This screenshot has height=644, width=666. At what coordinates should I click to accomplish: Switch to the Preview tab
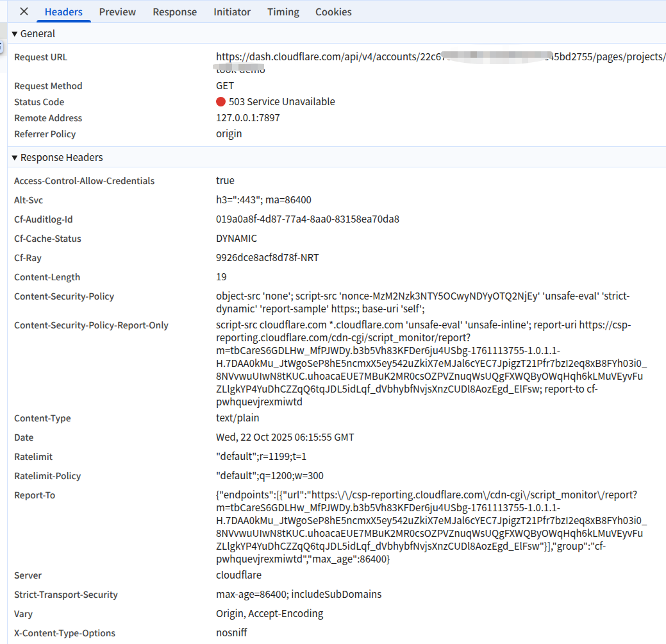tap(117, 12)
